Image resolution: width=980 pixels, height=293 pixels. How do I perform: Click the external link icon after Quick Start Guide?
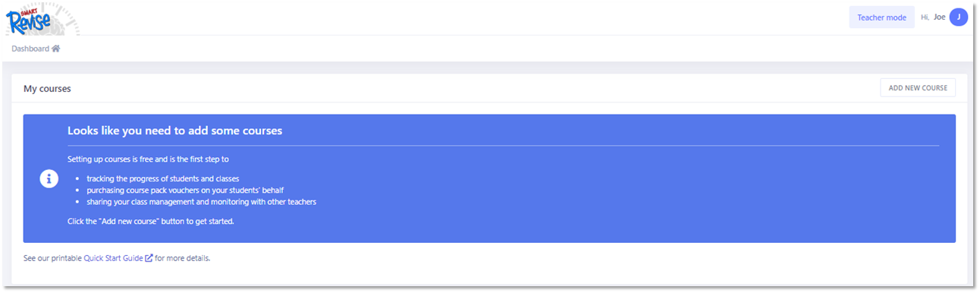pyautogui.click(x=149, y=259)
